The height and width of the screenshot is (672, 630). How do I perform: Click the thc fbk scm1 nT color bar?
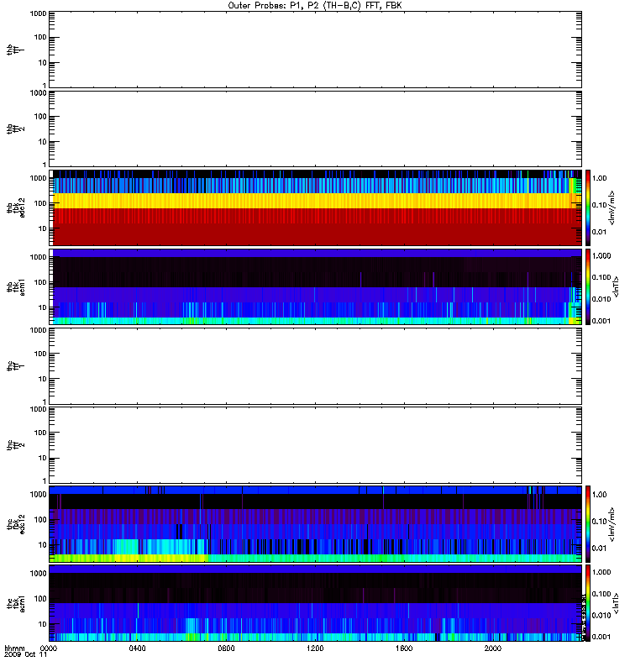[588, 603]
